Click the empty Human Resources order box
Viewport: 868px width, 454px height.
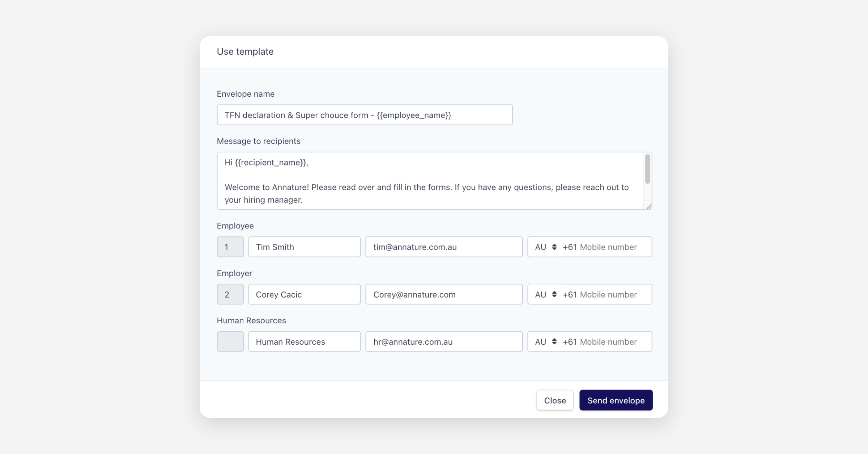coord(230,342)
